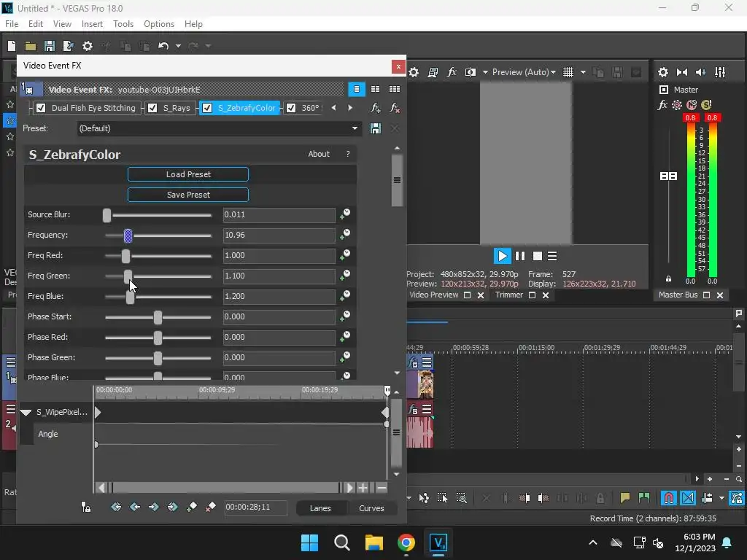Open the File menu
Screen dimensions: 747x560
click(x=12, y=24)
